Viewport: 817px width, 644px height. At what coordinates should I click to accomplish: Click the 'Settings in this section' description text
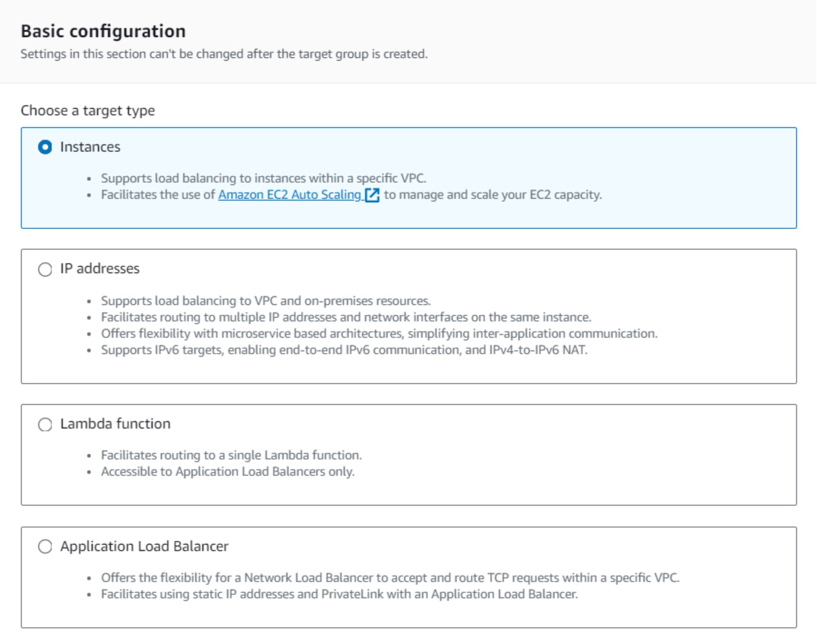224,54
